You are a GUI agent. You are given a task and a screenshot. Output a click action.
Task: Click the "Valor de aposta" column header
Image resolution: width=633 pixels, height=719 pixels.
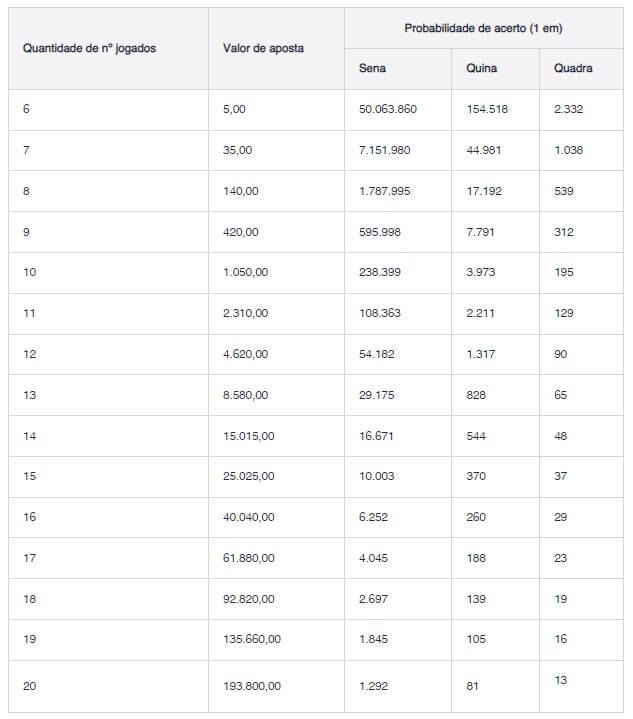[x=264, y=48]
